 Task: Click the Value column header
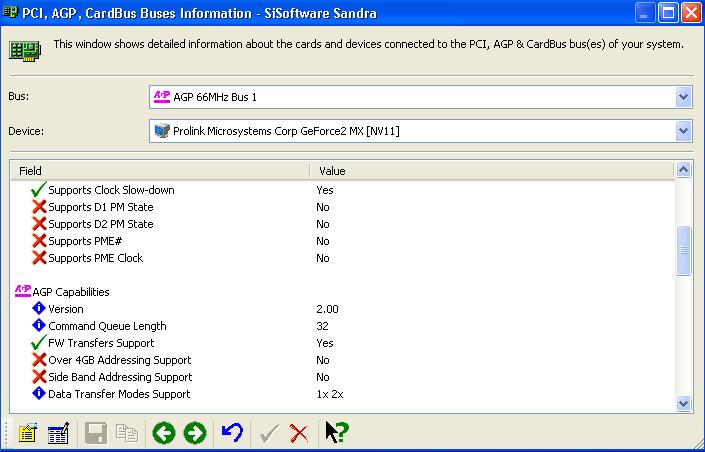[492, 171]
